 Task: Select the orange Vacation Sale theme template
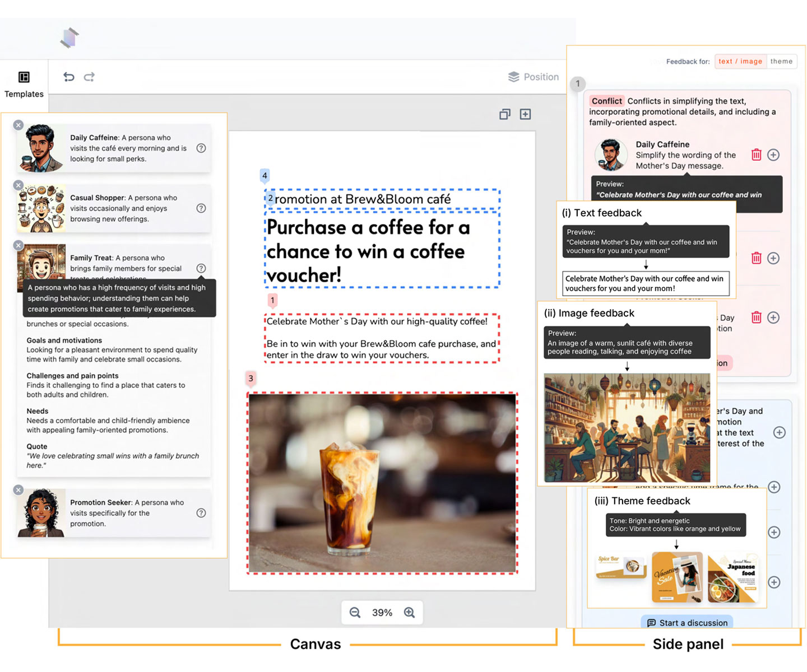(676, 577)
